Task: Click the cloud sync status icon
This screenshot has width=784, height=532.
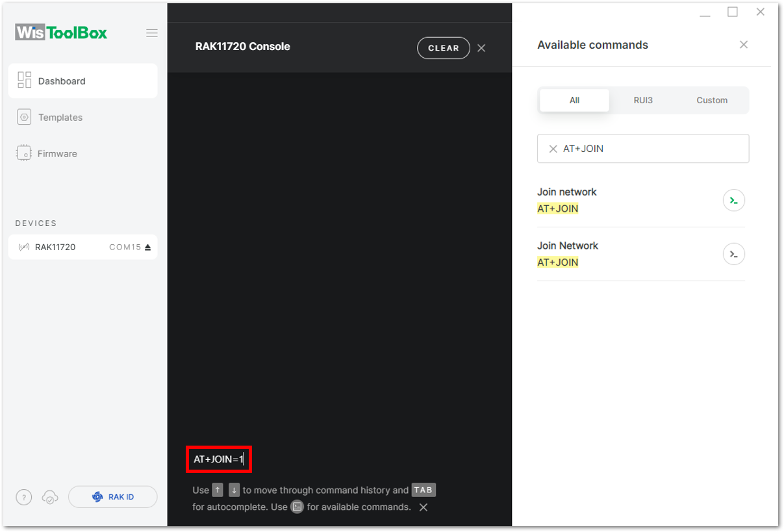Action: [50, 498]
